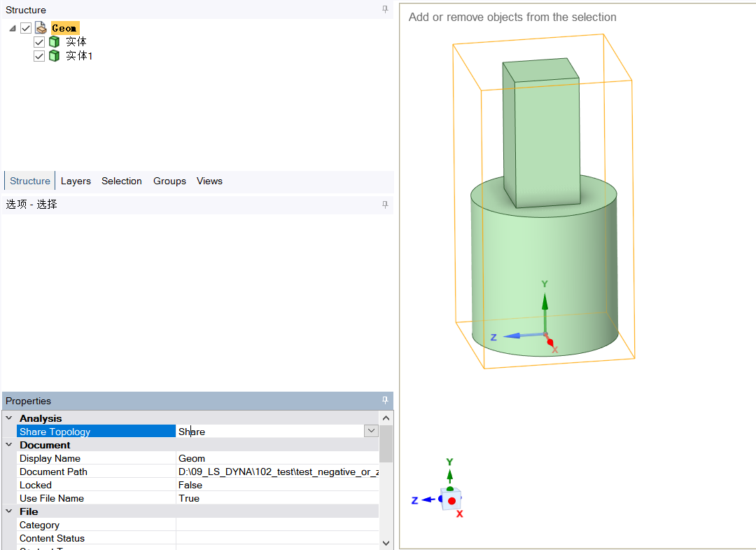Image resolution: width=756 pixels, height=550 pixels.
Task: Click the Geom document icon in tree
Action: 41,28
